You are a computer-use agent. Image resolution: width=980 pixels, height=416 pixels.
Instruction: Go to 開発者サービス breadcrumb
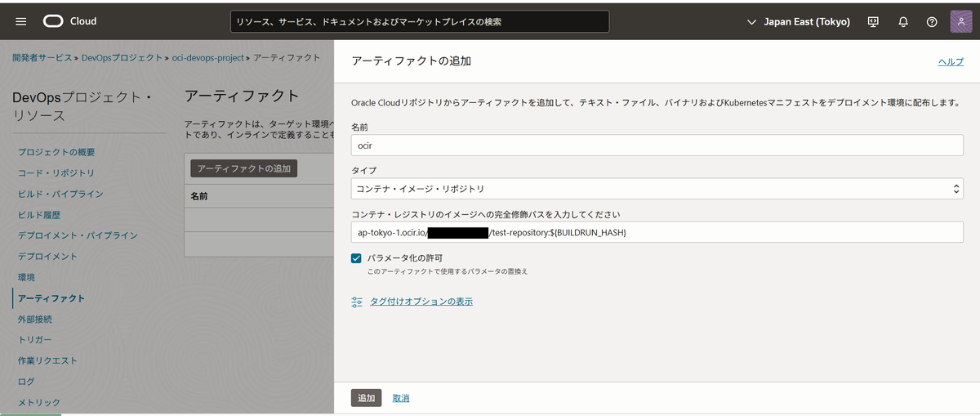[x=42, y=59]
